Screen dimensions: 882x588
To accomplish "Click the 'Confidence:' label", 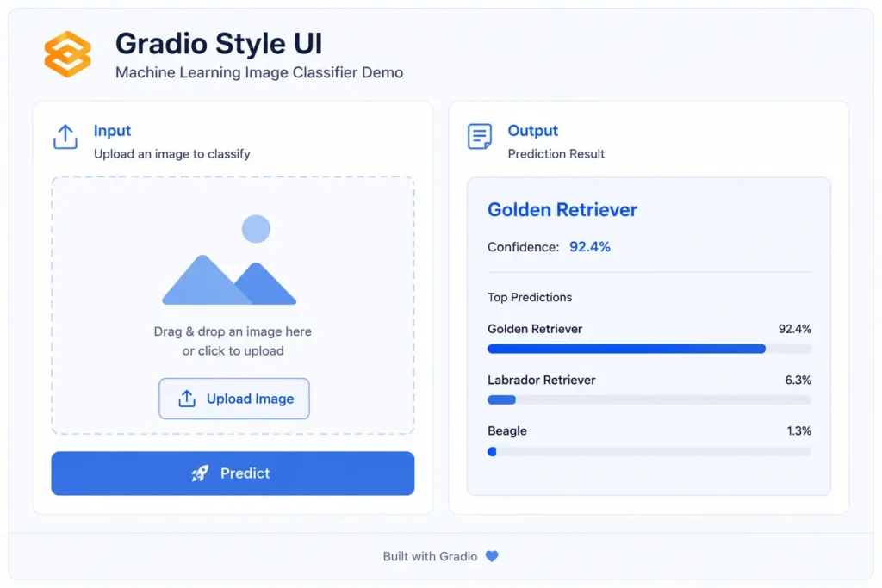I will (523, 247).
